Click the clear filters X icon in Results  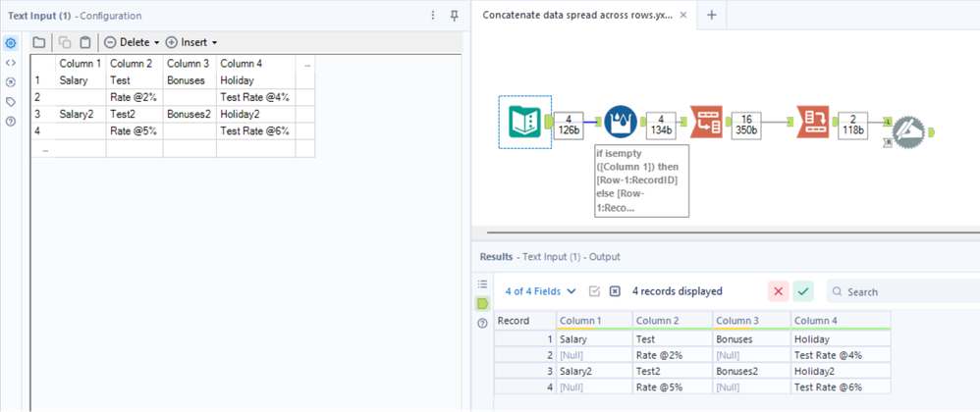click(x=615, y=291)
